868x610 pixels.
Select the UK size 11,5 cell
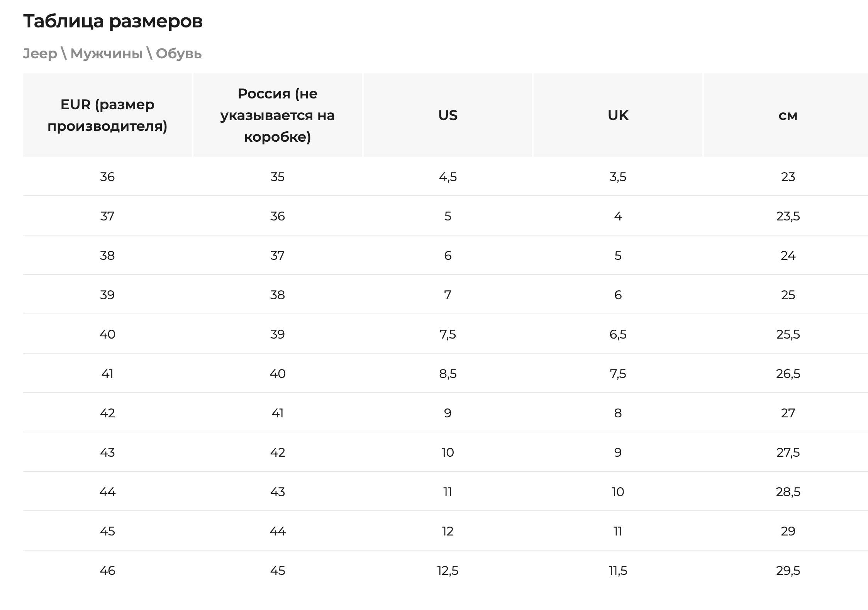tap(618, 571)
